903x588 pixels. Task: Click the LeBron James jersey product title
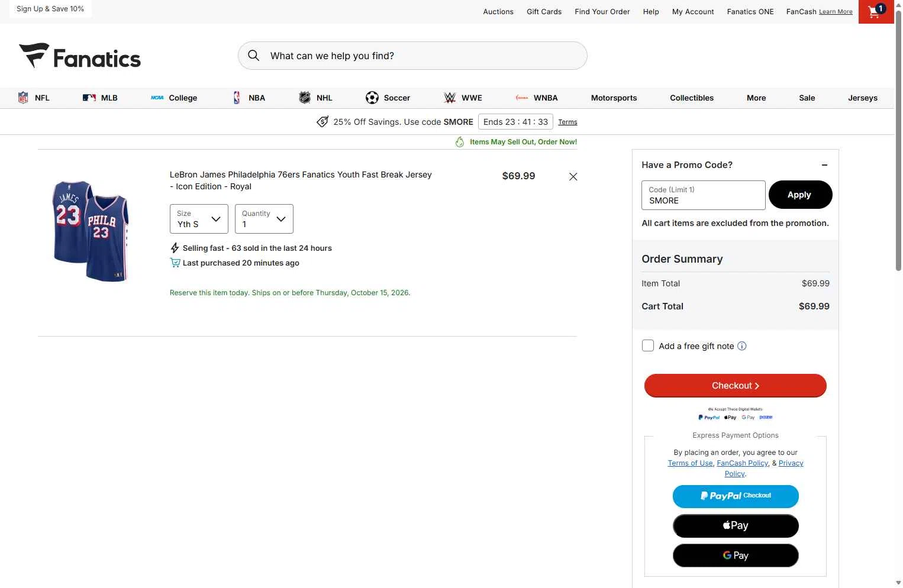(x=301, y=180)
